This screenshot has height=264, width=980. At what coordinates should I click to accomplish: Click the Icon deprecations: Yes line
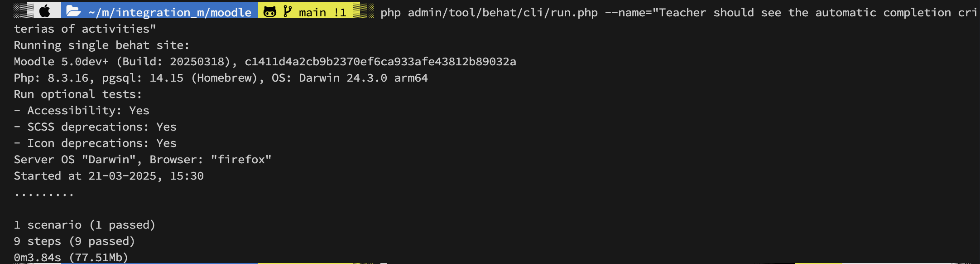point(95,143)
